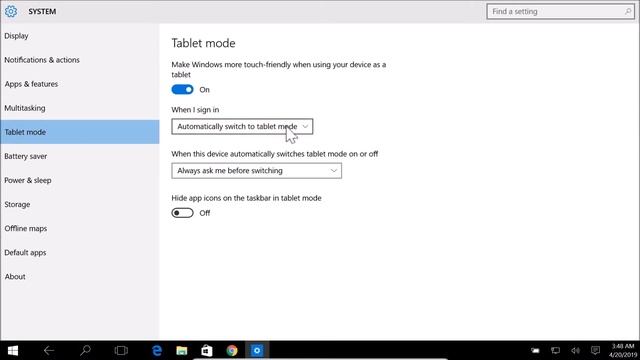Launch Microsoft Edge from taskbar
The width and height of the screenshot is (640, 360).
pos(157,351)
